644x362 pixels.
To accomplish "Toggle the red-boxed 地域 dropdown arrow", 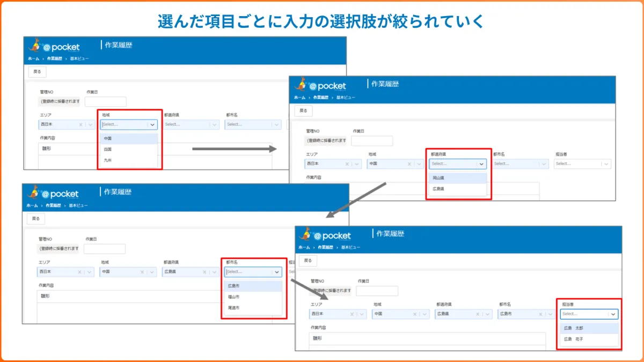I will point(152,124).
